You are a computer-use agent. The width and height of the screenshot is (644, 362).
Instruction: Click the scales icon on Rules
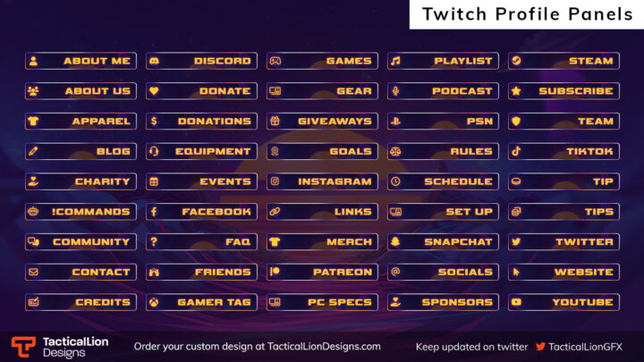pos(395,151)
